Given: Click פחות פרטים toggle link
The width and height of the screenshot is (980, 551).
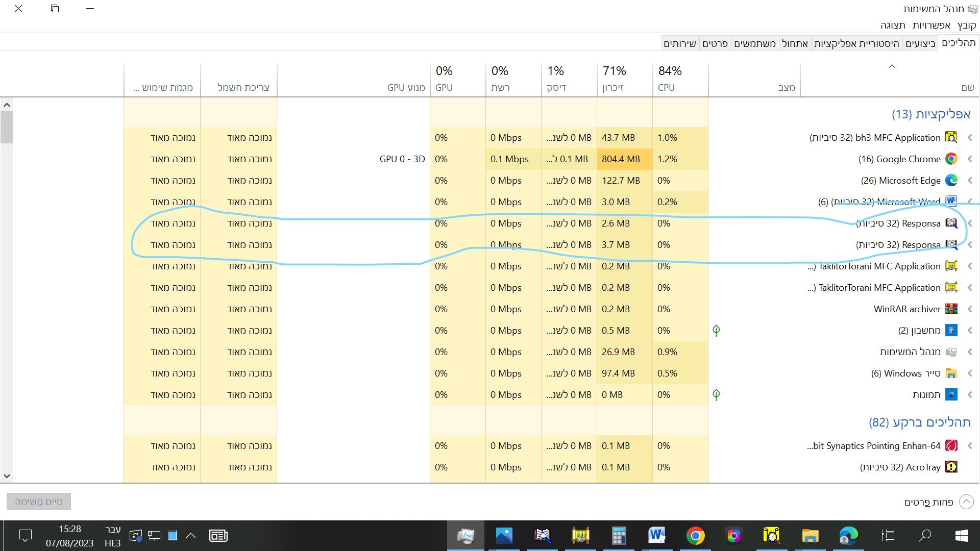Looking at the screenshot, I should point(939,502).
